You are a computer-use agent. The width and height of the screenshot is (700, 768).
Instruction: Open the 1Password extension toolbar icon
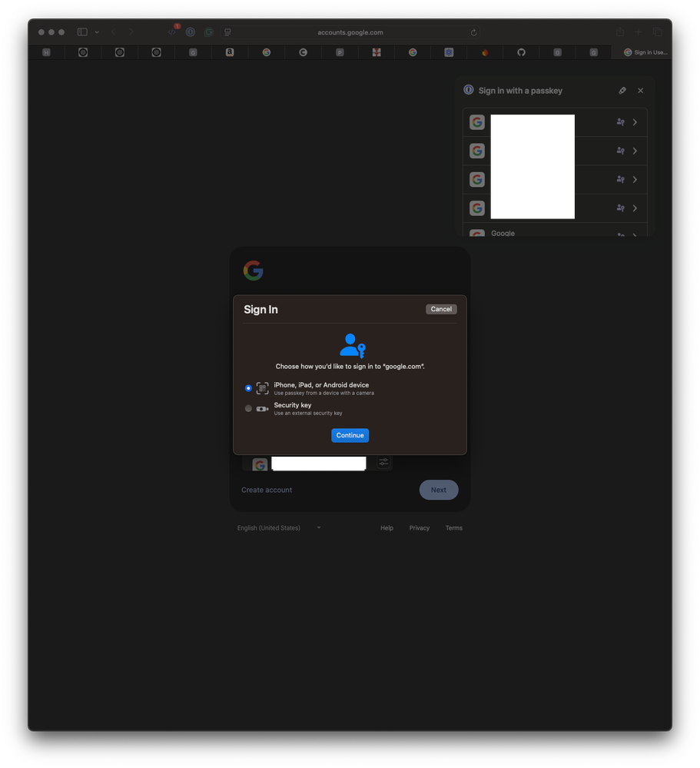[190, 32]
